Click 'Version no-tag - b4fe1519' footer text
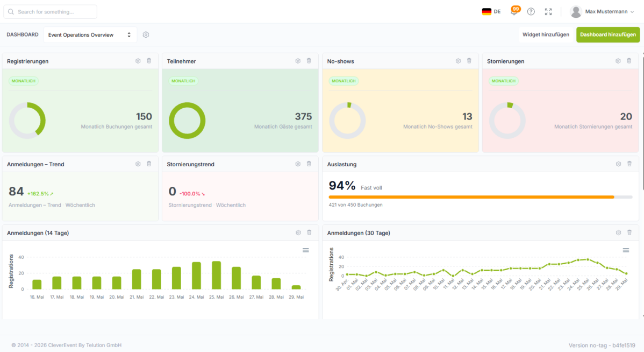This screenshot has height=352, width=644. [602, 346]
